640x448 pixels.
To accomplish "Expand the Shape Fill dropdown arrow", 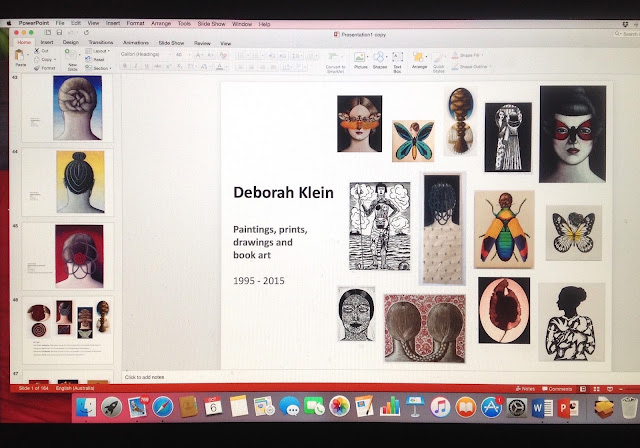I will pos(482,55).
